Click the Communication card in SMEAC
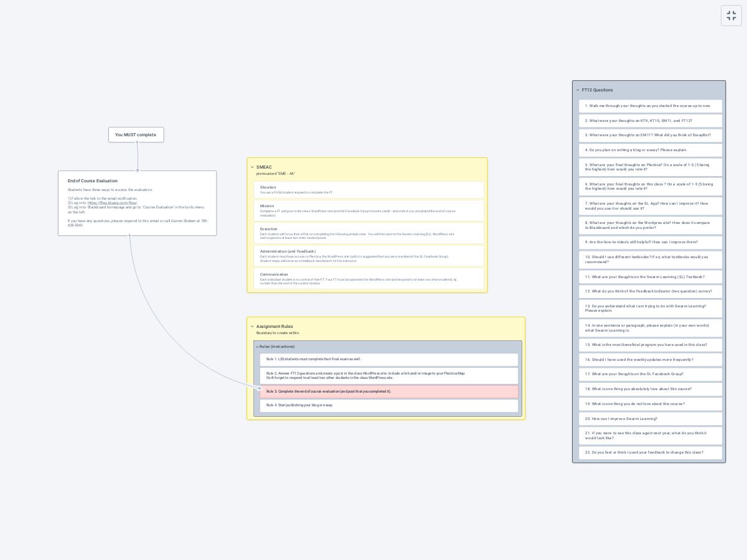 click(x=369, y=278)
